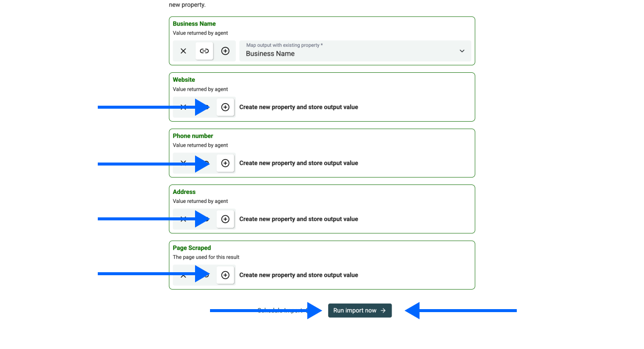Skip the Website output with X icon
Viewport: 644px width, 349px height.
pos(183,107)
